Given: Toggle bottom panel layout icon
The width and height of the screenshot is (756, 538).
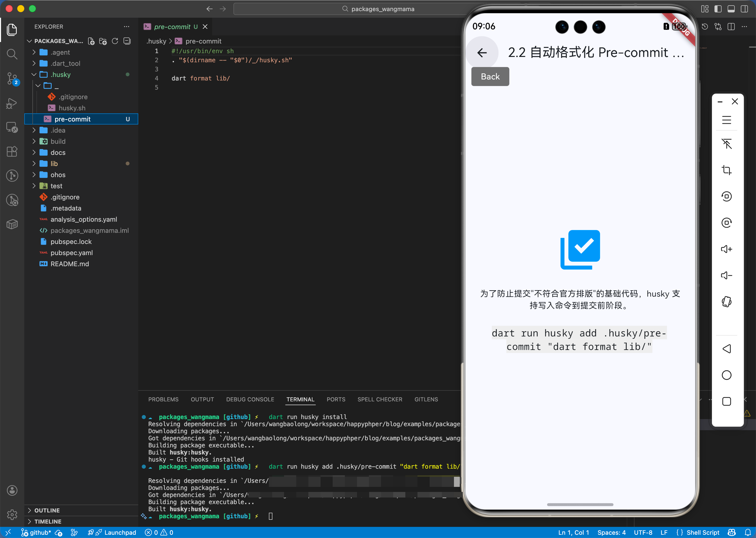Looking at the screenshot, I should click(731, 9).
